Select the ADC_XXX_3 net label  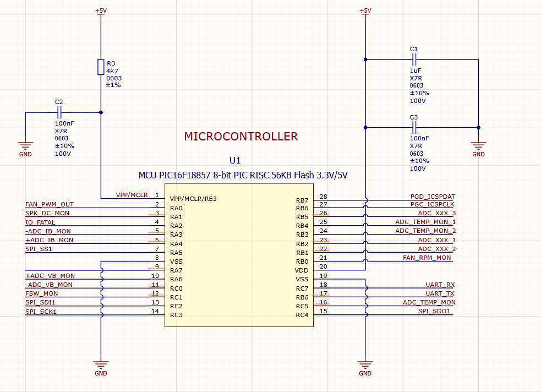437,213
